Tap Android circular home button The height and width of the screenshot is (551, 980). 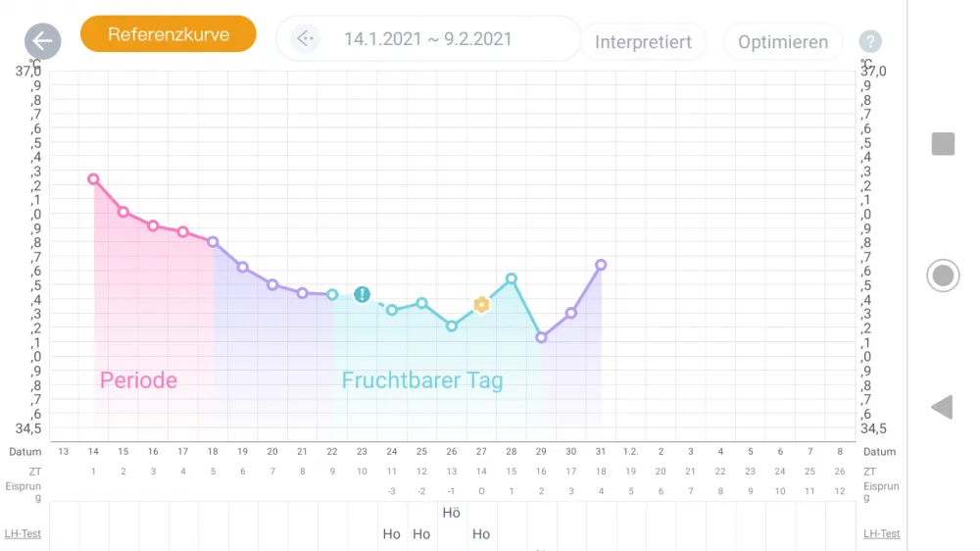tap(943, 275)
